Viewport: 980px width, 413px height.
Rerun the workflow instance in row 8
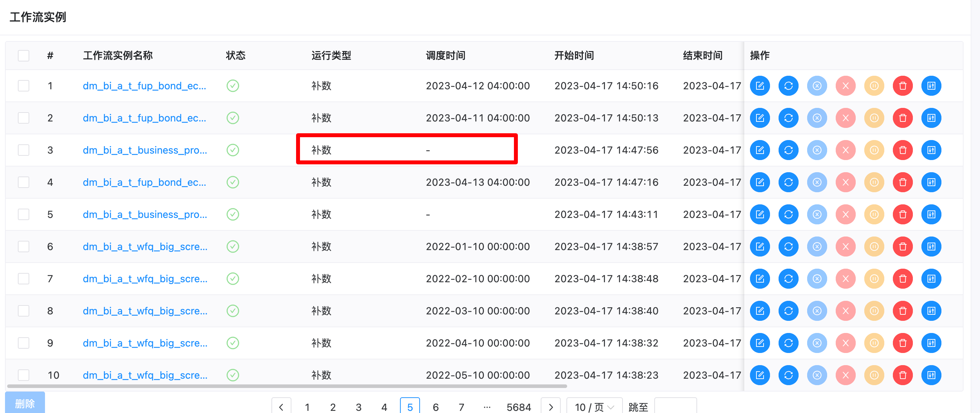(x=788, y=310)
